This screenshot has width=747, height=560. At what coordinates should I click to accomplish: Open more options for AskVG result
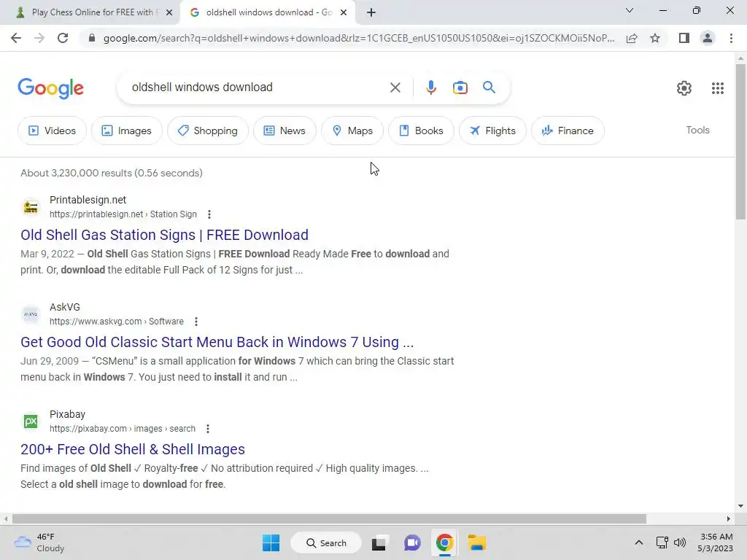click(x=196, y=322)
